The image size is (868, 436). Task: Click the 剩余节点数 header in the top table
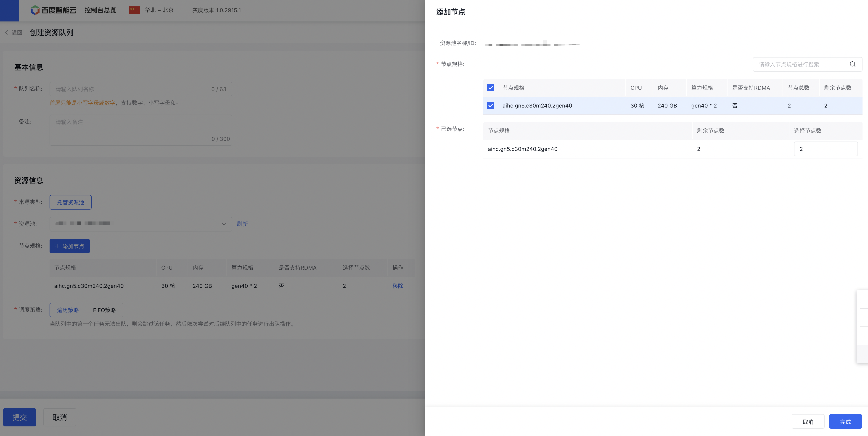coord(838,88)
